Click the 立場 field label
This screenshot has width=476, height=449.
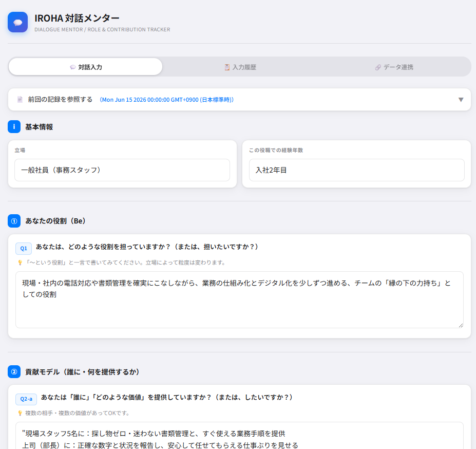tap(20, 150)
